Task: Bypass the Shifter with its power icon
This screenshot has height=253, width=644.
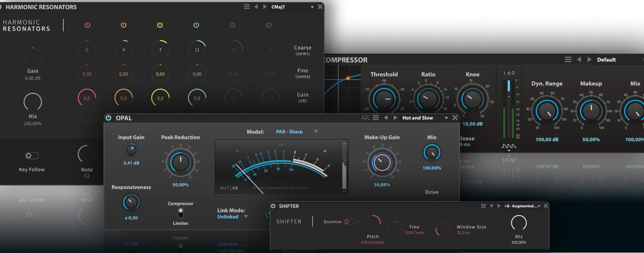Action: click(x=273, y=206)
